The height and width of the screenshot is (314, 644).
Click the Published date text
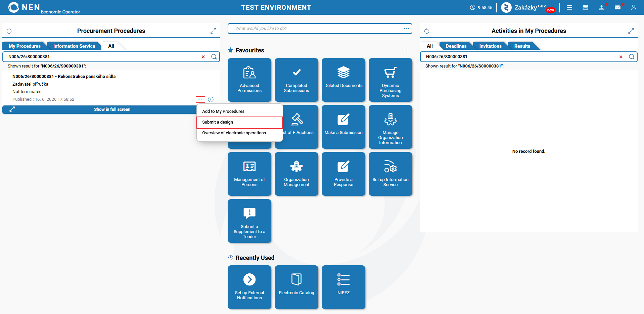43,99
